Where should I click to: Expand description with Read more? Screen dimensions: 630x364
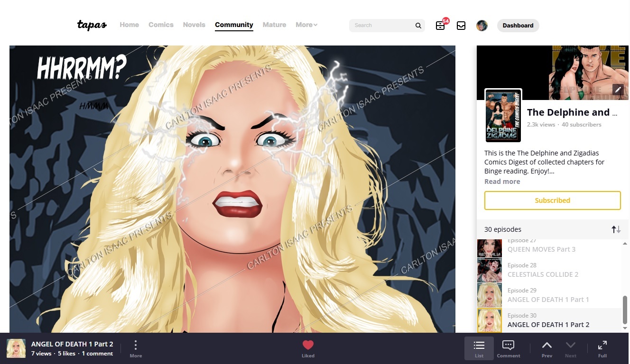502,182
